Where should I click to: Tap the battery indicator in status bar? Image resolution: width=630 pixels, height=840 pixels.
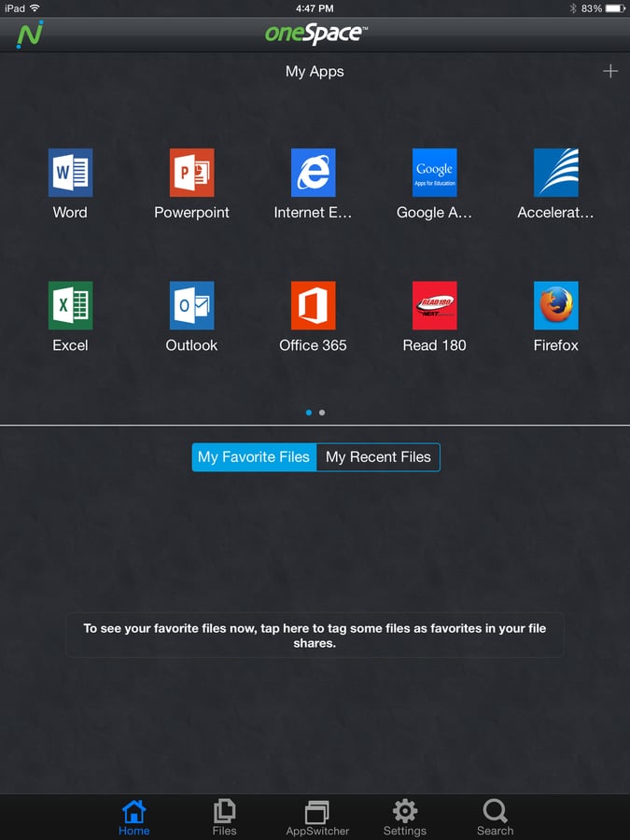(x=615, y=8)
